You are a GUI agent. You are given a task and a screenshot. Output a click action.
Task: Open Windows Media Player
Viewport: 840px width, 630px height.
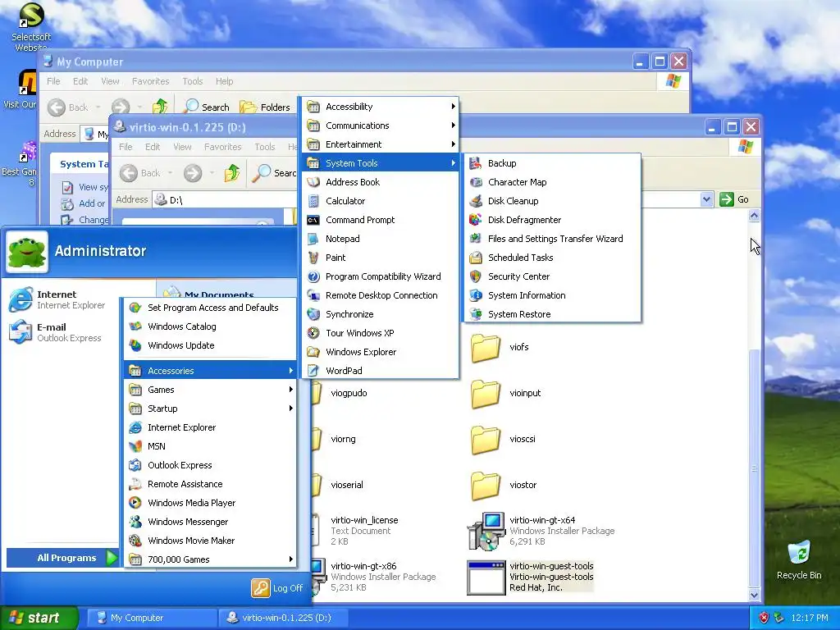pyautogui.click(x=211, y=503)
